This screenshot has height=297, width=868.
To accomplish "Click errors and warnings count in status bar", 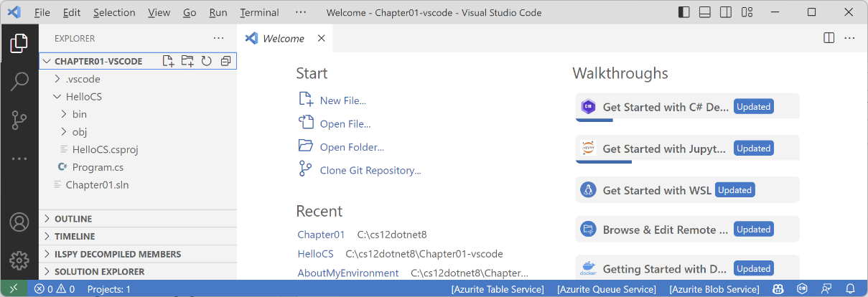I will [55, 289].
